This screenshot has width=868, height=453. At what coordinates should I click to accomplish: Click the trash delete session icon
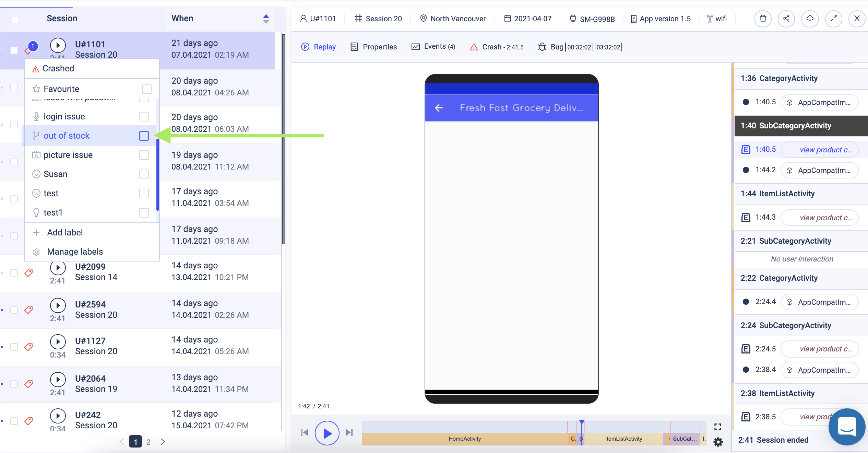763,19
